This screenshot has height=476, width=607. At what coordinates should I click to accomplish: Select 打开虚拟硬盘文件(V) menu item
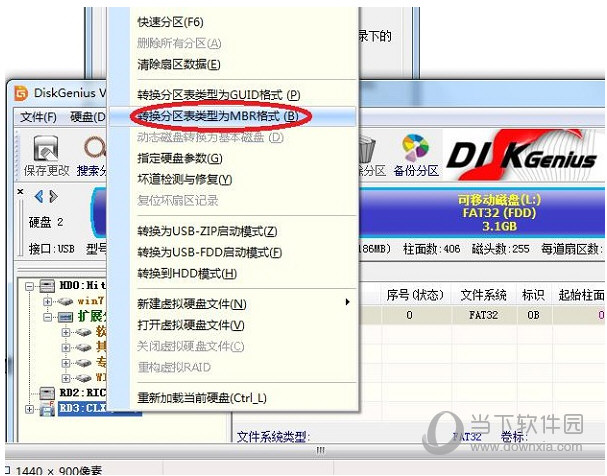[x=190, y=325]
